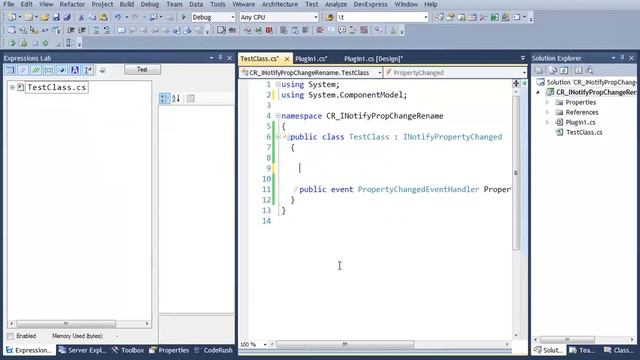Click the Undo arrow icon
Viewport: 640px width, 360px height.
point(118,17)
